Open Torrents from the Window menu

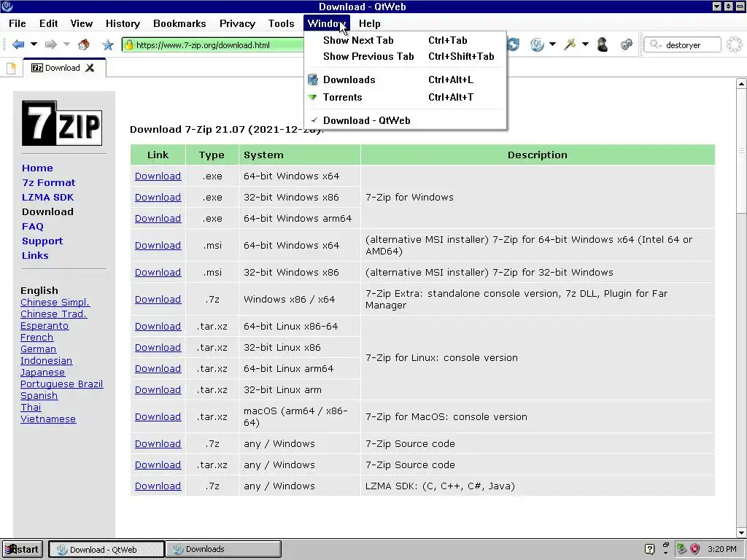pos(405,97)
